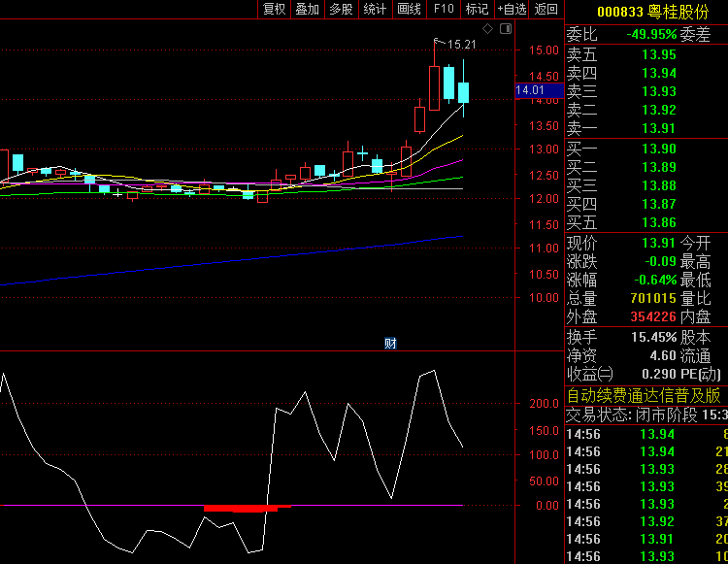Select the 卖二 price 13.92

(659, 110)
